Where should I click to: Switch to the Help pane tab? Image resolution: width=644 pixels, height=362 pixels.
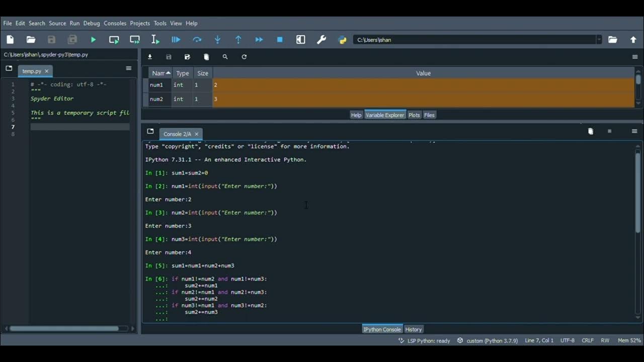tap(356, 115)
